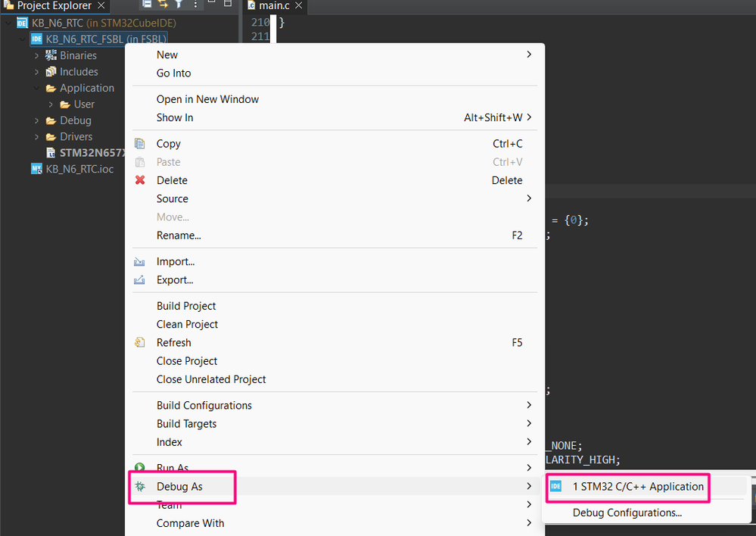Click the Refresh icon

click(x=139, y=342)
